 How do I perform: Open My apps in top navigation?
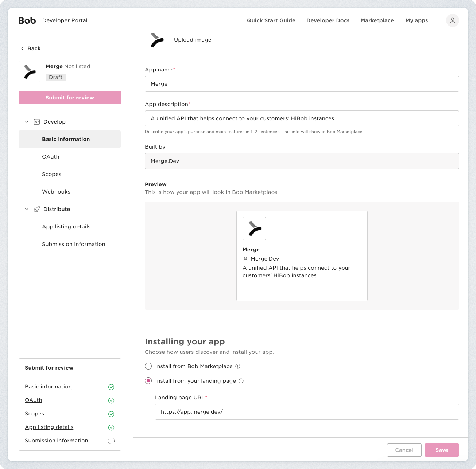417,20
